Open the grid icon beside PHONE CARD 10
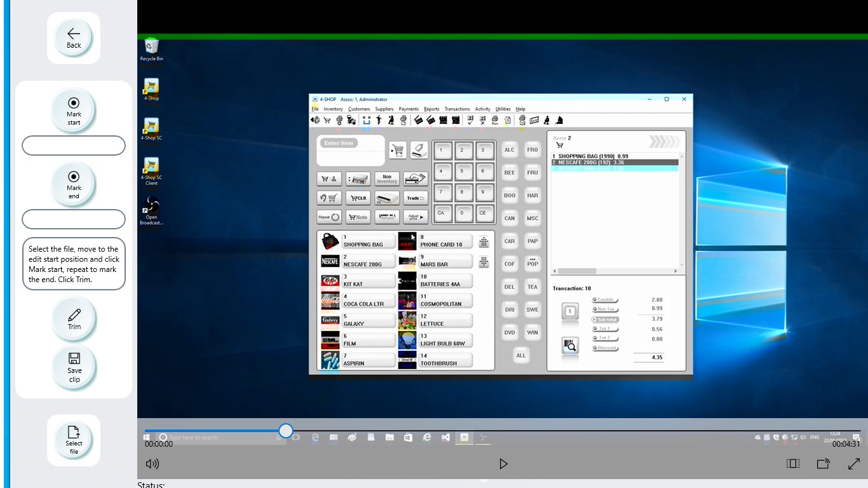Screen dimensions: 868x488 484,241
